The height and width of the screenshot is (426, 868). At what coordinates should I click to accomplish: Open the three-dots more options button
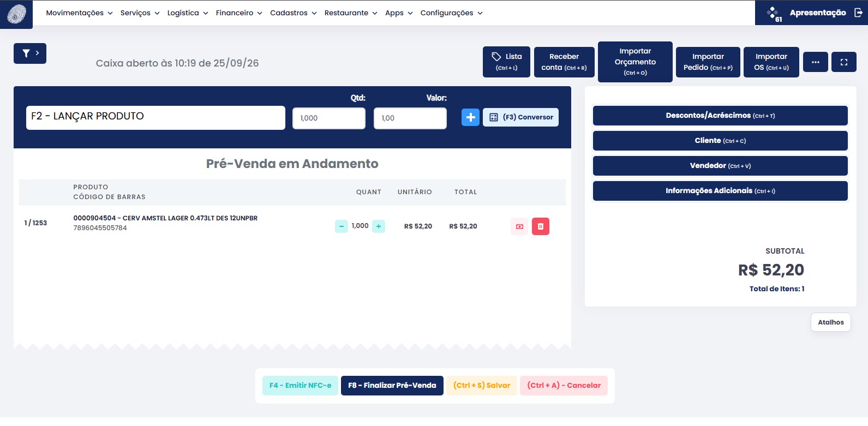(816, 62)
